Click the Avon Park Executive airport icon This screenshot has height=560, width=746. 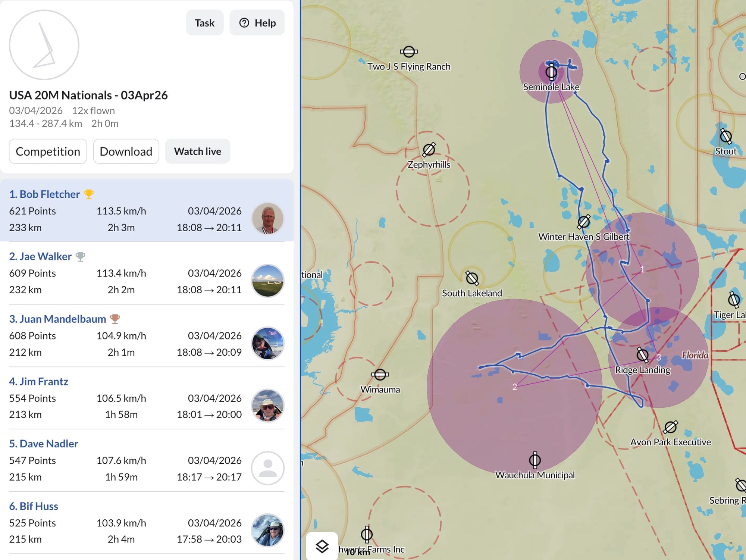pyautogui.click(x=670, y=427)
